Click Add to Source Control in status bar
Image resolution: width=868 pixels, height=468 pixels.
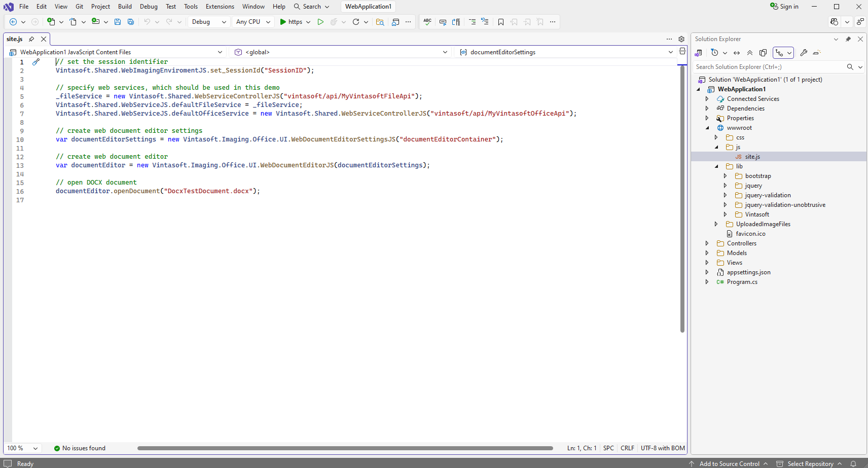[729, 463]
